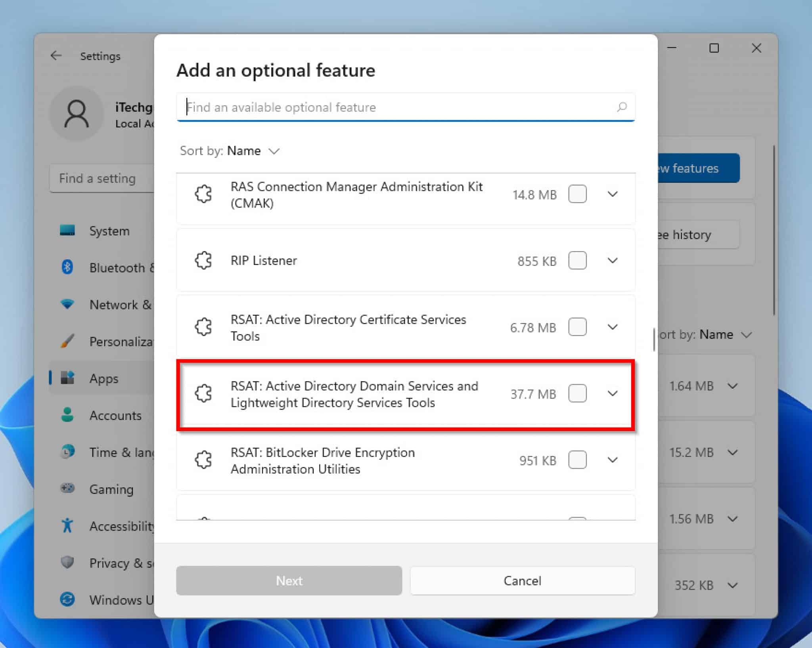
Task: Expand the 1.64 MB installed feature row
Action: pyautogui.click(x=733, y=386)
